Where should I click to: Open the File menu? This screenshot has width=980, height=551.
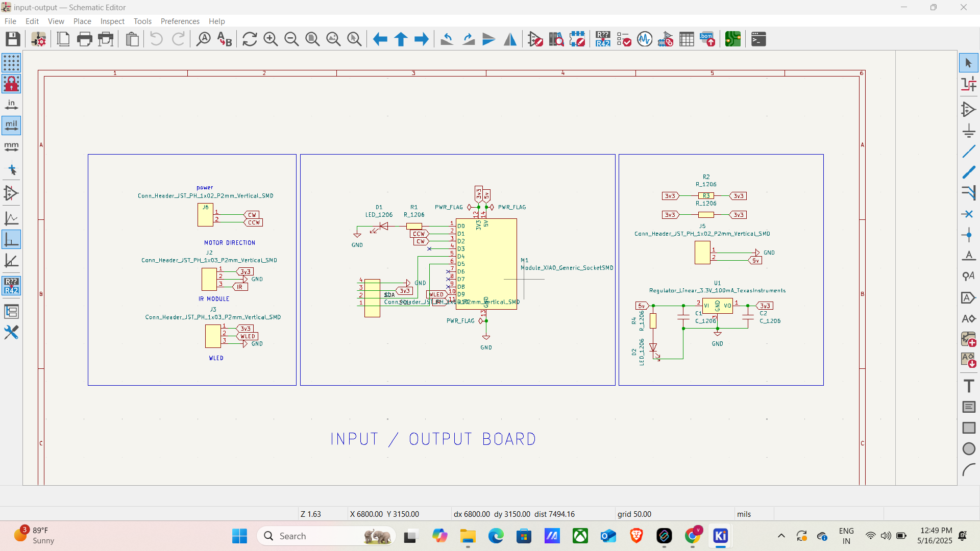[x=10, y=21]
